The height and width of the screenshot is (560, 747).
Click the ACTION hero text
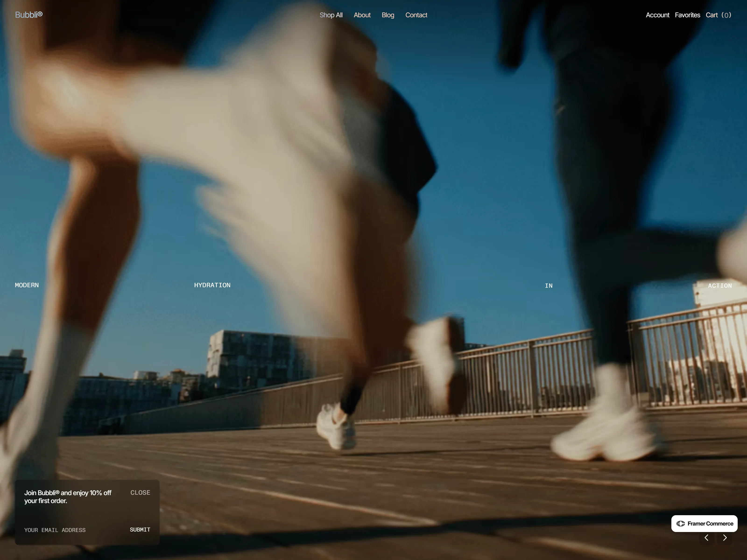pyautogui.click(x=720, y=286)
